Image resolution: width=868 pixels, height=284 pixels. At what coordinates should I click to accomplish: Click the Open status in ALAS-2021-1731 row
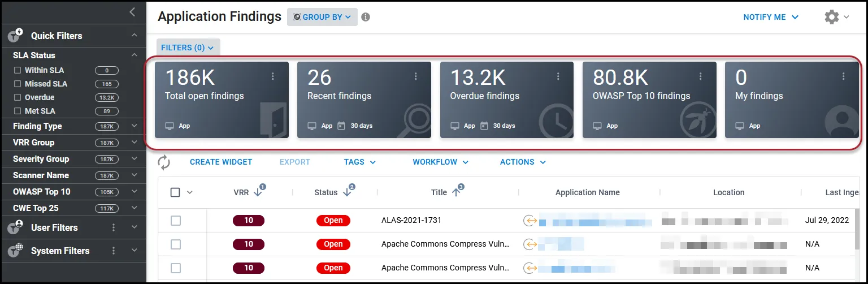(333, 221)
